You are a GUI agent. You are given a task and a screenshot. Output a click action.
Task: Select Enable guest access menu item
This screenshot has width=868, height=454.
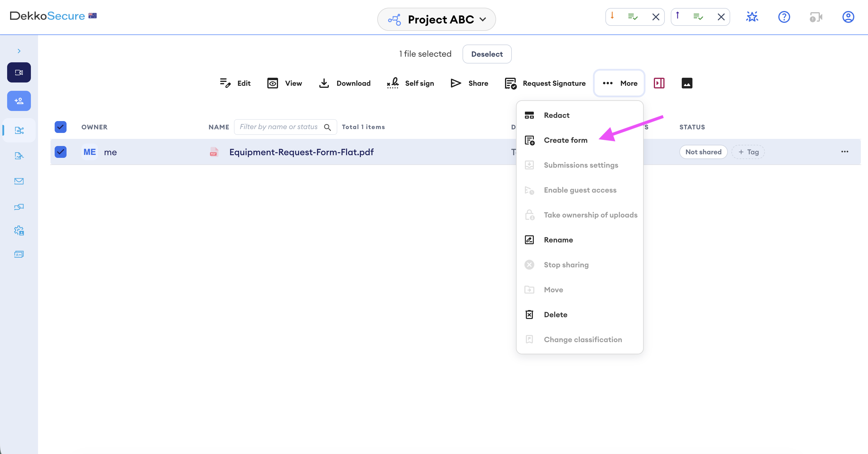coord(580,190)
